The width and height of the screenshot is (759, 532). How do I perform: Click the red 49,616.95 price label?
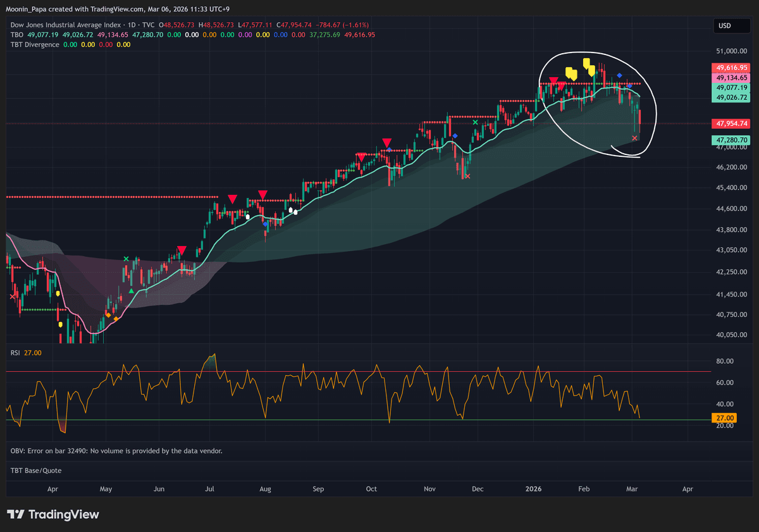coord(732,67)
